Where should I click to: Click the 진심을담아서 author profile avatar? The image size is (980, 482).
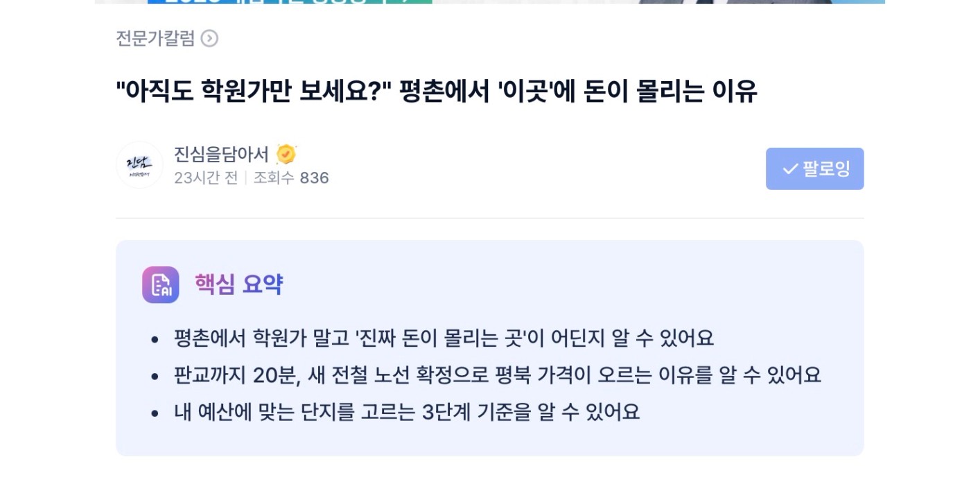(139, 165)
